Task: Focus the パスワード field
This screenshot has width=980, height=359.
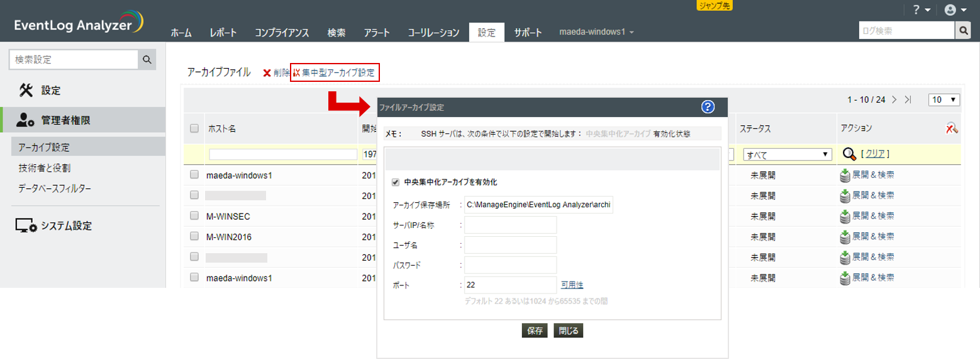Action: (x=511, y=265)
